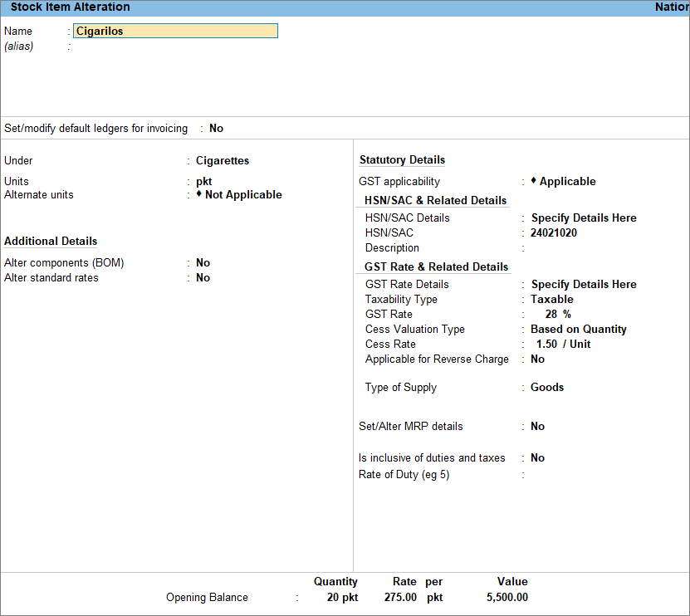Click the opening balance per unit pkt
The image size is (690, 616).
[434, 598]
